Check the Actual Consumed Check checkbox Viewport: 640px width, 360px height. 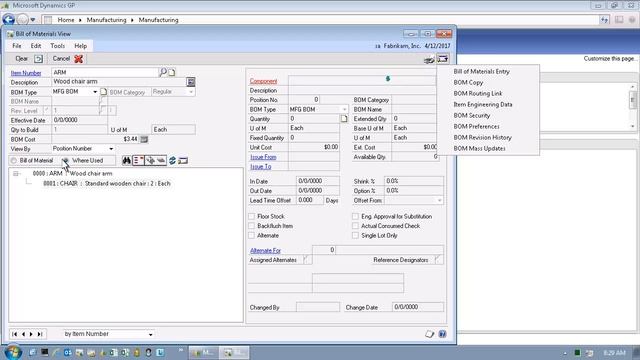pyautogui.click(x=355, y=226)
